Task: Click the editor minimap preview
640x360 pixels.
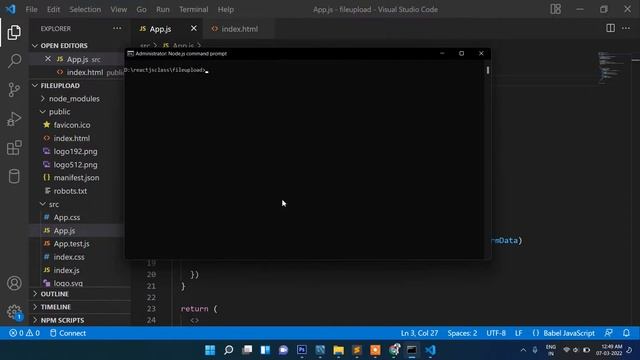Action: pyautogui.click(x=610, y=67)
